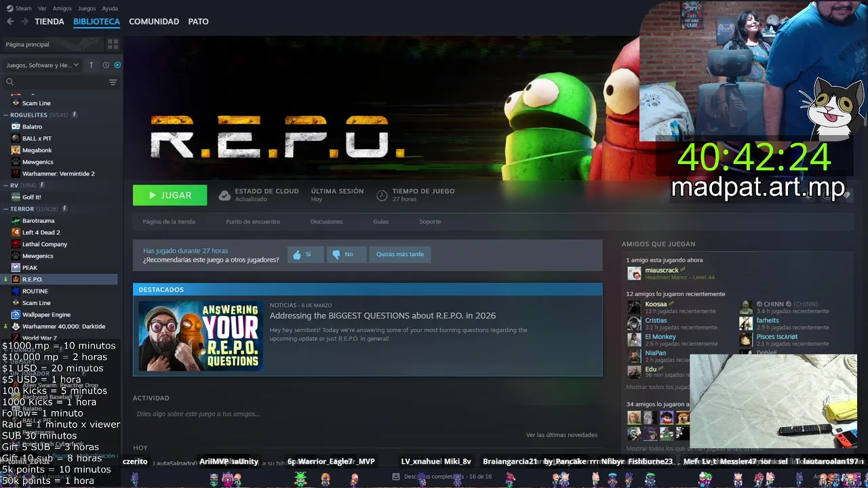Open the PATO profile tab
The width and height of the screenshot is (868, 488).
(x=198, y=22)
